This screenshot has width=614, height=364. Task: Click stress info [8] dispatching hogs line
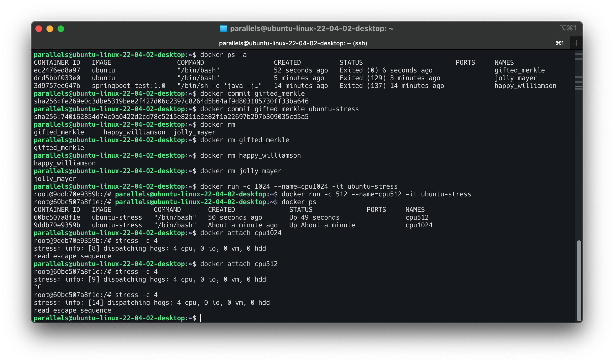click(x=150, y=248)
